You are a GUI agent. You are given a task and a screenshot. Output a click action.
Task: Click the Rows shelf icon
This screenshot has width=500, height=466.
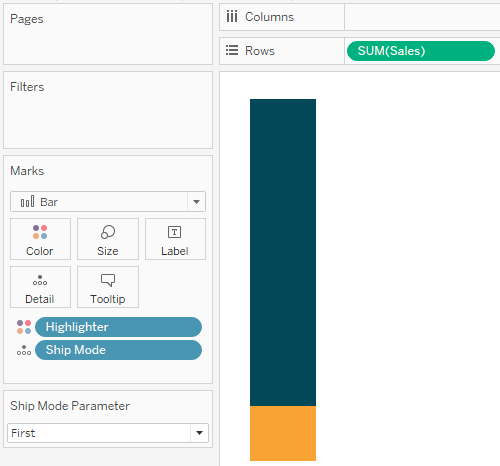[232, 50]
